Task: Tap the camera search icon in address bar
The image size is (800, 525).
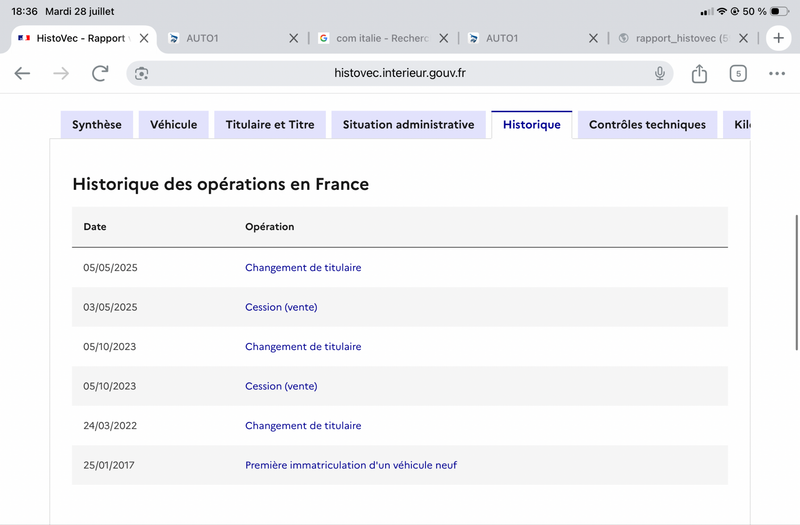Action: pyautogui.click(x=141, y=73)
